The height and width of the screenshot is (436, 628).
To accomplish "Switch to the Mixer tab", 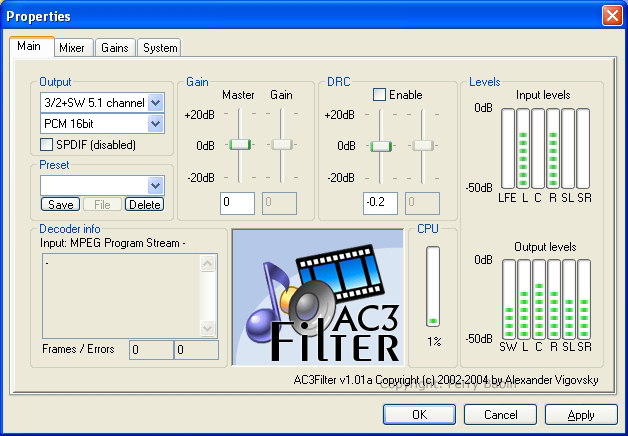I will point(71,48).
